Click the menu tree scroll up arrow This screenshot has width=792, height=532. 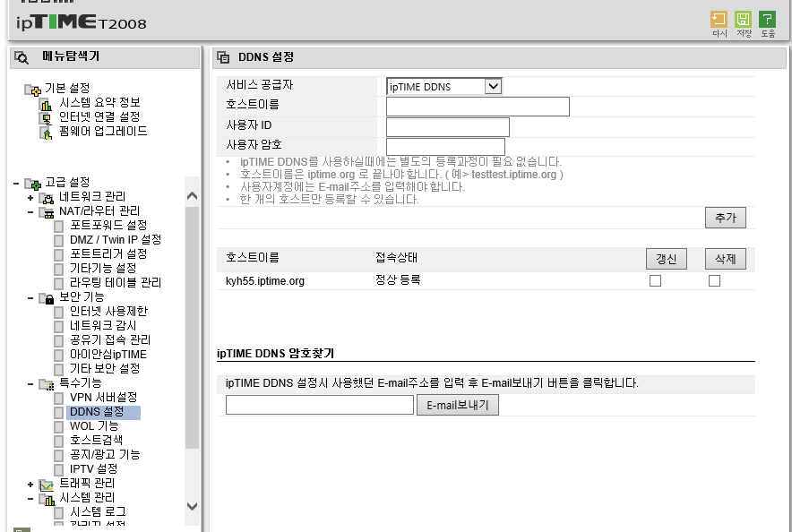pyautogui.click(x=192, y=196)
